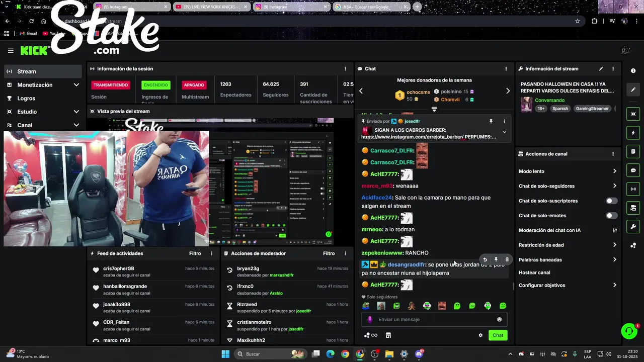Click the green Chat send button
Viewport: 644px width, 362px height.
pyautogui.click(x=498, y=335)
